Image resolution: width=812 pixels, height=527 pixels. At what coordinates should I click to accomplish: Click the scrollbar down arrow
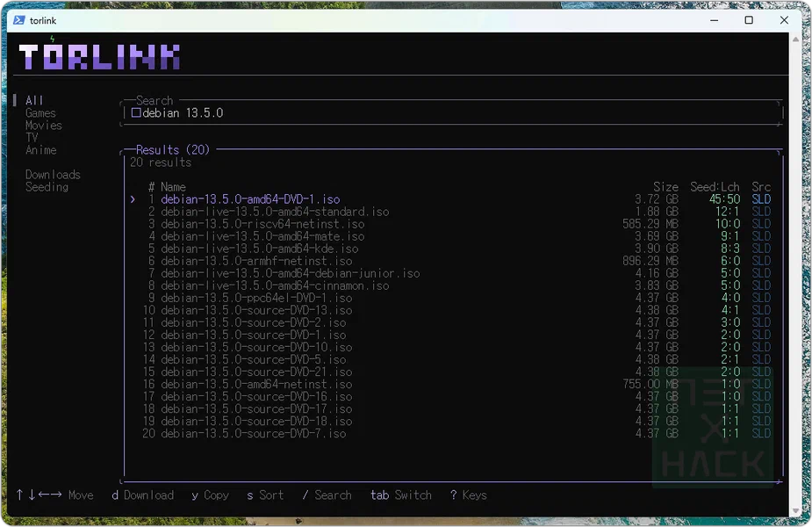click(796, 511)
